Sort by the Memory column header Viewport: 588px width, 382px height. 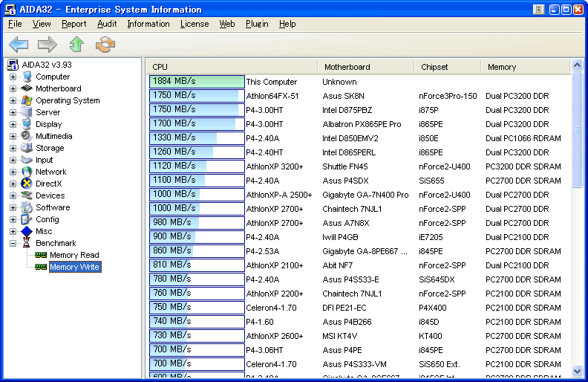coord(526,67)
